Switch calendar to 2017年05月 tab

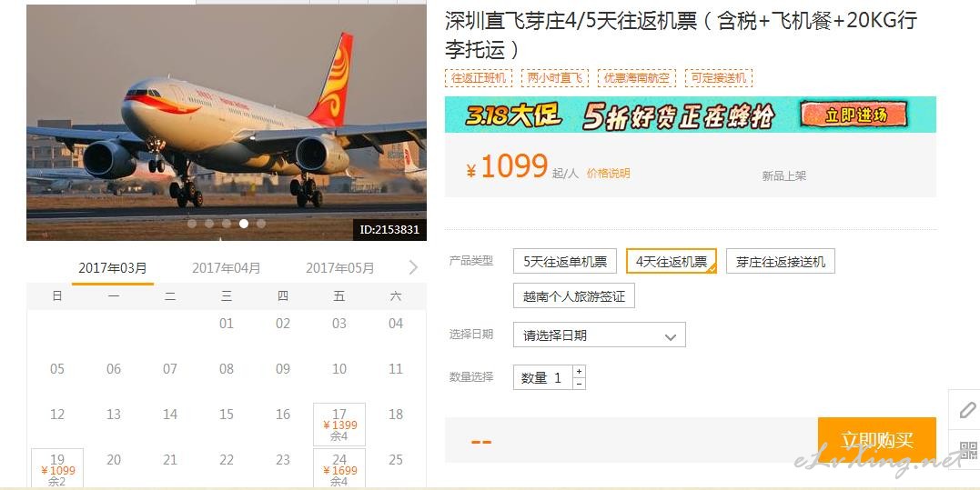(x=340, y=268)
